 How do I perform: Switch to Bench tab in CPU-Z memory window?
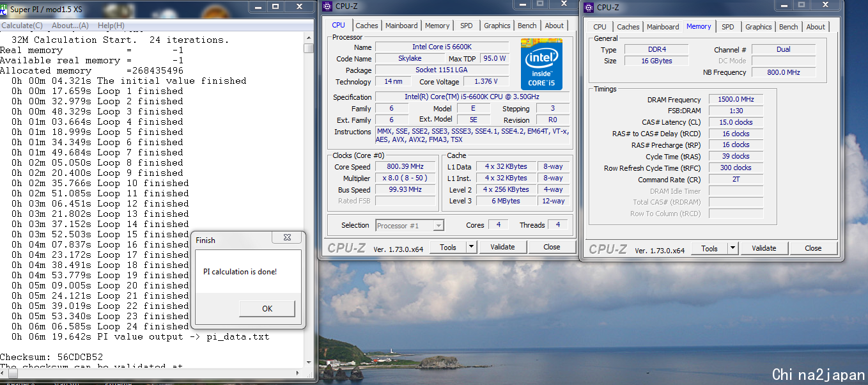point(789,27)
